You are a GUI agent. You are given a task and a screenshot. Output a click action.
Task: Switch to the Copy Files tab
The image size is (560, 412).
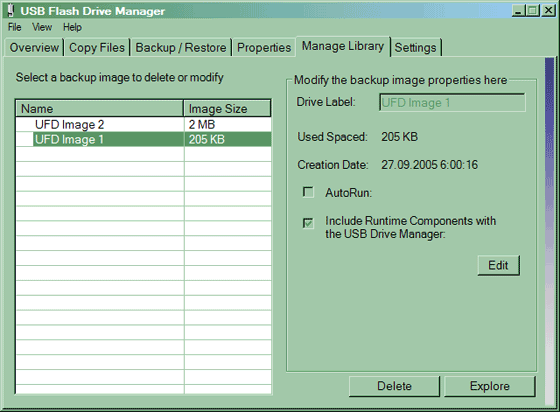(97, 47)
